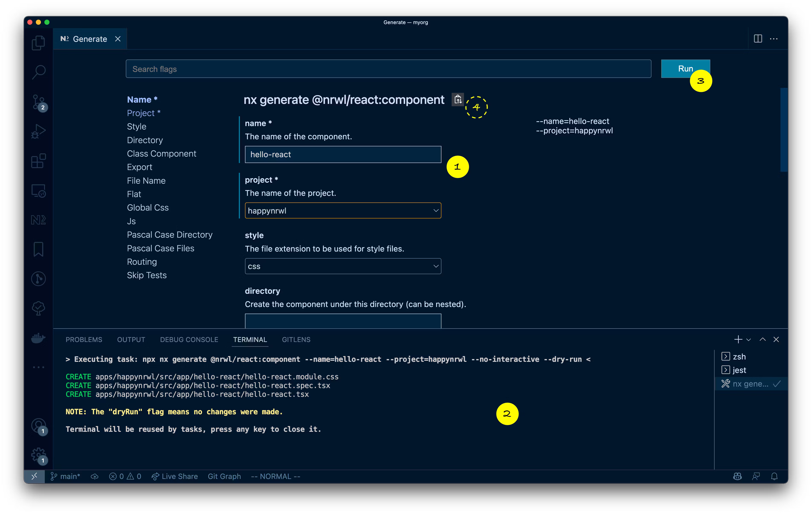The height and width of the screenshot is (515, 812).
Task: Switch to the PROBLEMS panel tab
Action: click(x=84, y=339)
